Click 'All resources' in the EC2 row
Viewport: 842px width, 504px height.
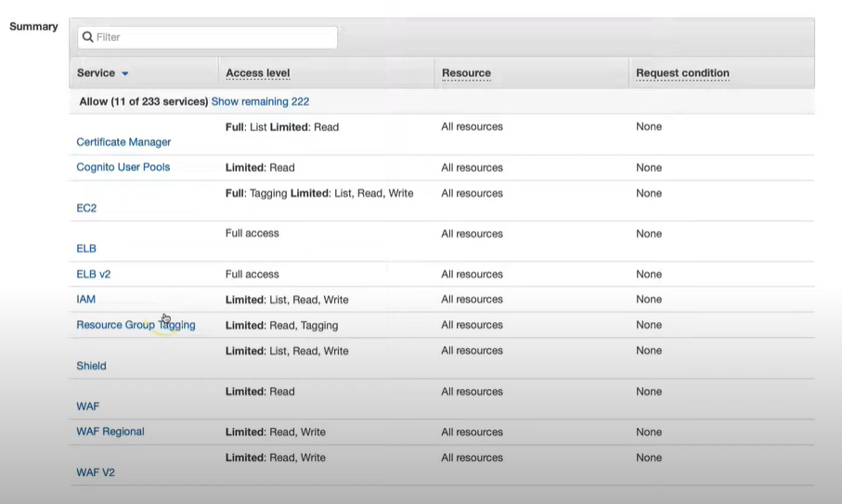(472, 193)
